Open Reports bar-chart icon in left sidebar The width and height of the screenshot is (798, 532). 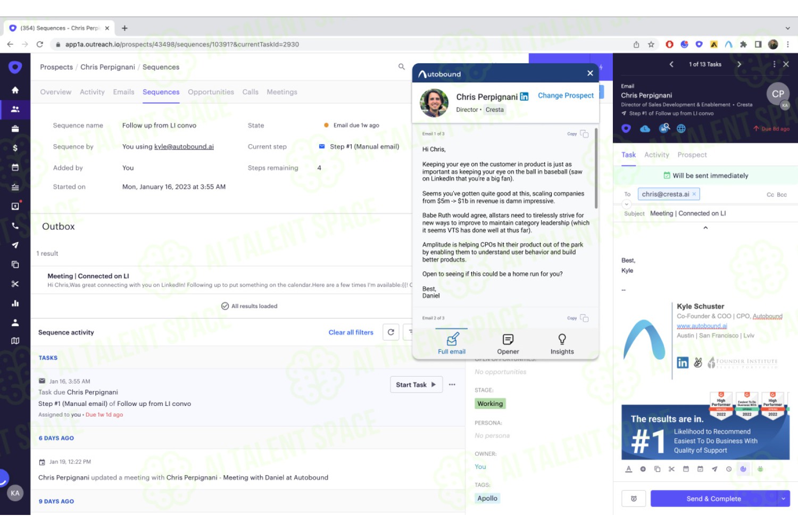(x=15, y=303)
